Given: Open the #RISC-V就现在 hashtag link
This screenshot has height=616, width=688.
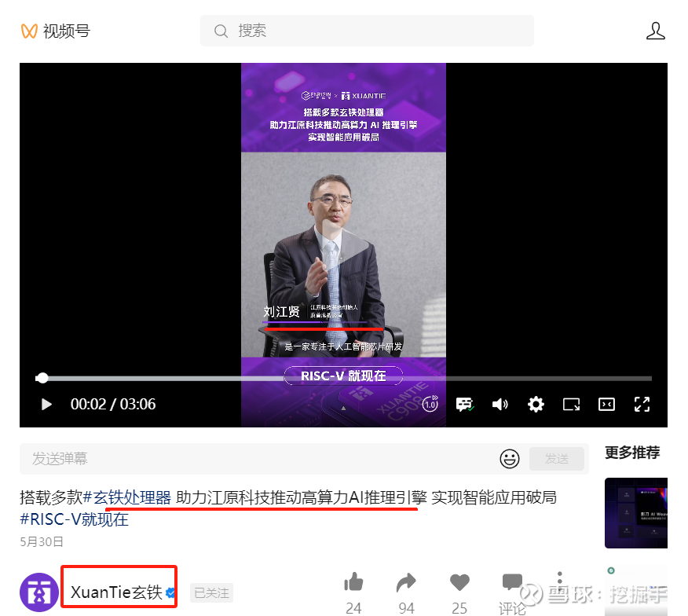Looking at the screenshot, I should (74, 519).
